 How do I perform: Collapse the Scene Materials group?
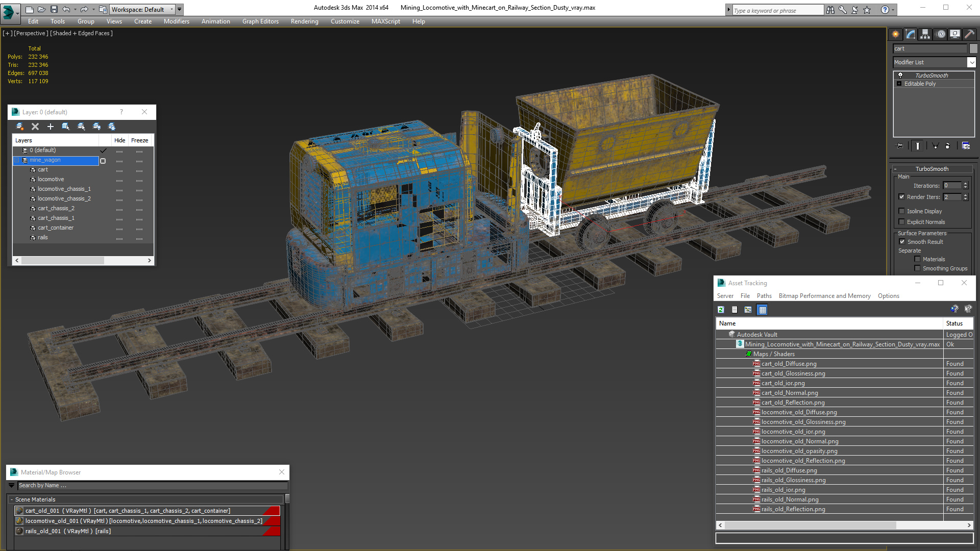click(11, 499)
